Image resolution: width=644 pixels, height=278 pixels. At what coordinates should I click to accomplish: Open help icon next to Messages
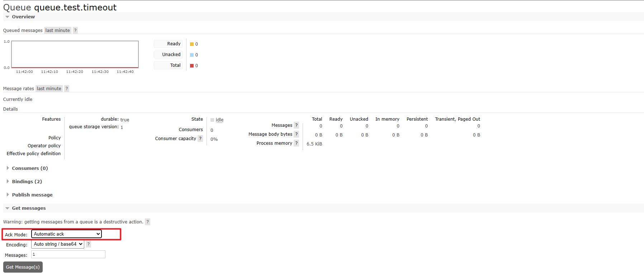(297, 125)
